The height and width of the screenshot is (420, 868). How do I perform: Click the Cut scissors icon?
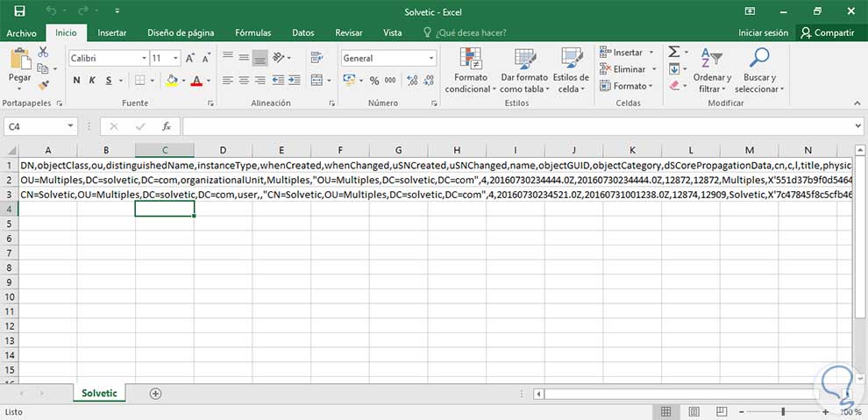43,52
